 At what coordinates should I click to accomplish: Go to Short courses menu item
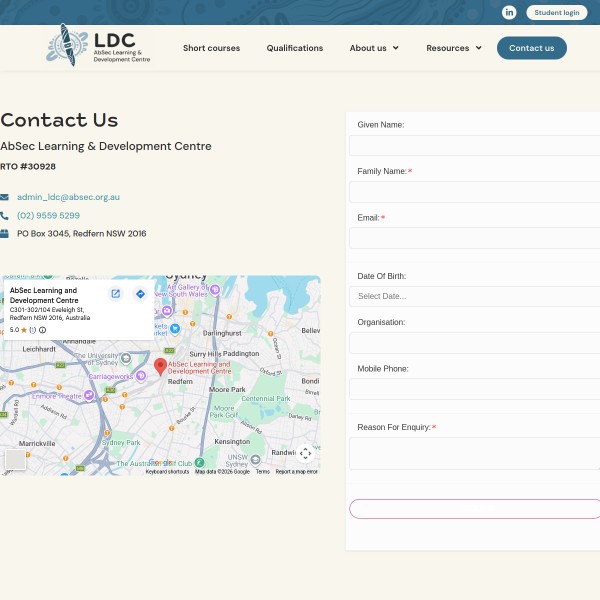pos(211,48)
